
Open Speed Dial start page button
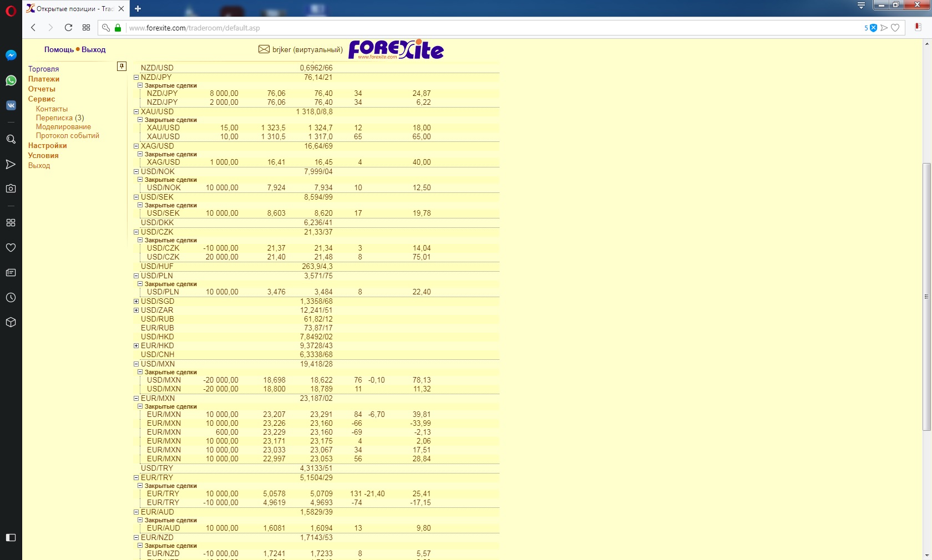coord(86,28)
